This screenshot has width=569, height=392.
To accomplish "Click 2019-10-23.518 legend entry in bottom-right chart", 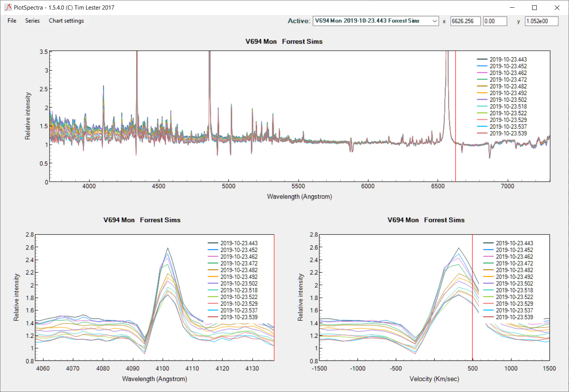I will [514, 290].
